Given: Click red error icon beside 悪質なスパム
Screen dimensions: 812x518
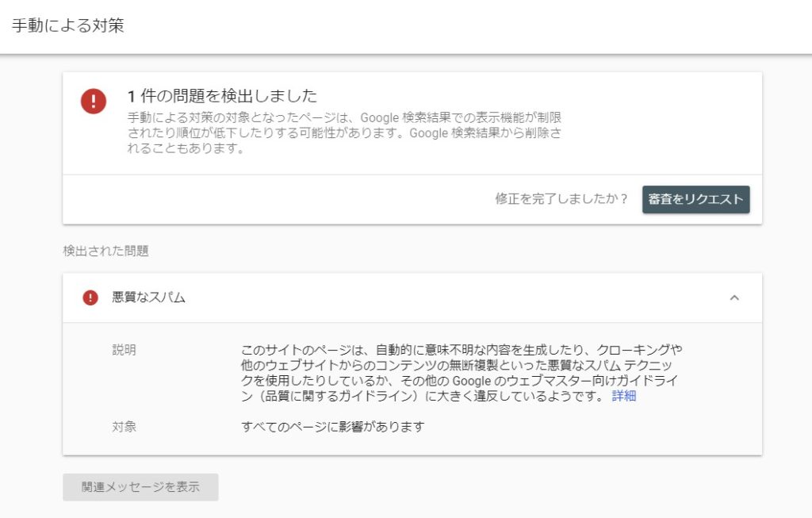Looking at the screenshot, I should point(90,297).
